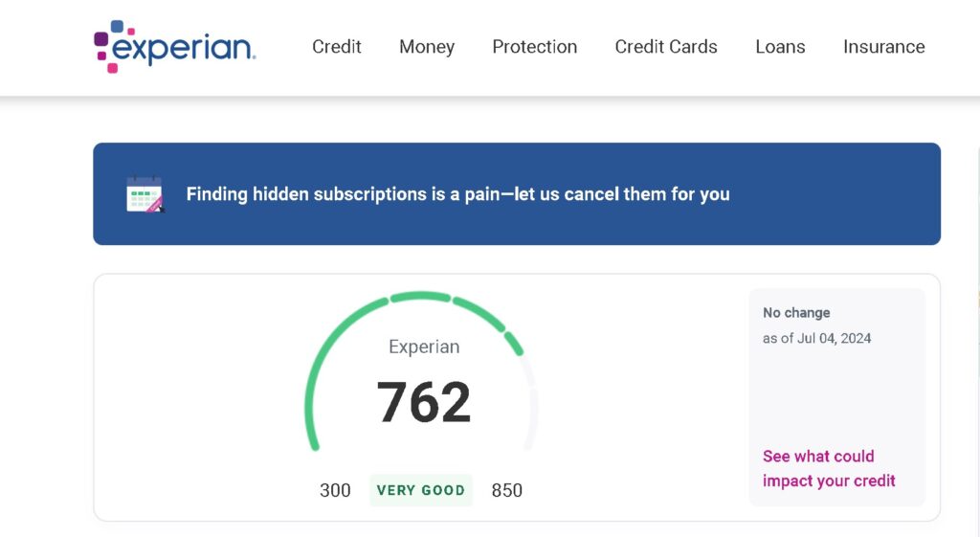
Task: Go to the Credit Cards section
Action: coord(666,47)
